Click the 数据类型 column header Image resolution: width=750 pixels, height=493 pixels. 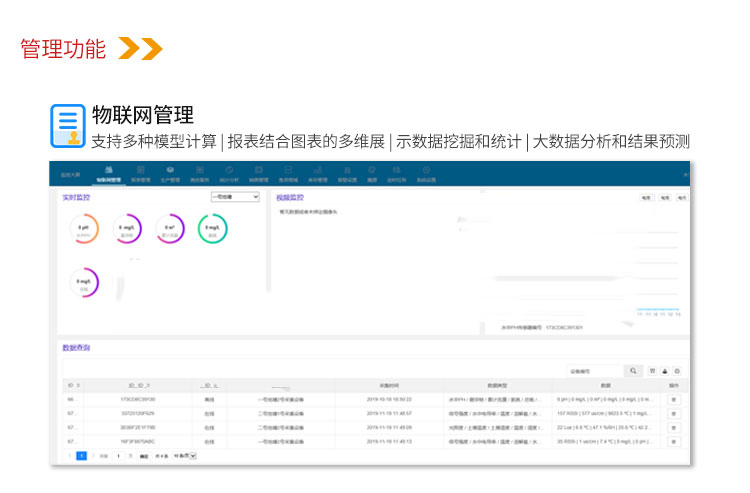click(x=497, y=385)
